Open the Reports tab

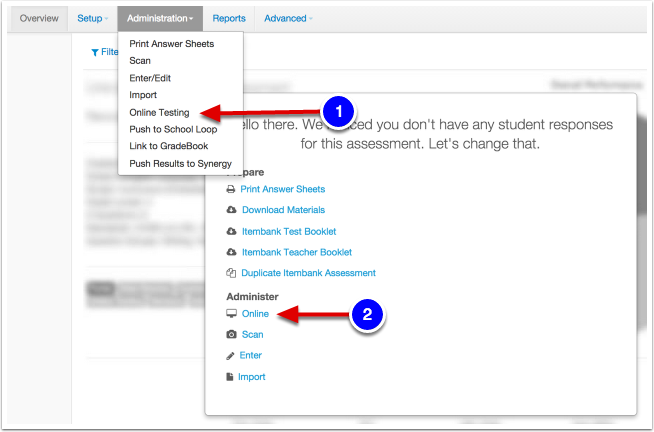point(229,19)
